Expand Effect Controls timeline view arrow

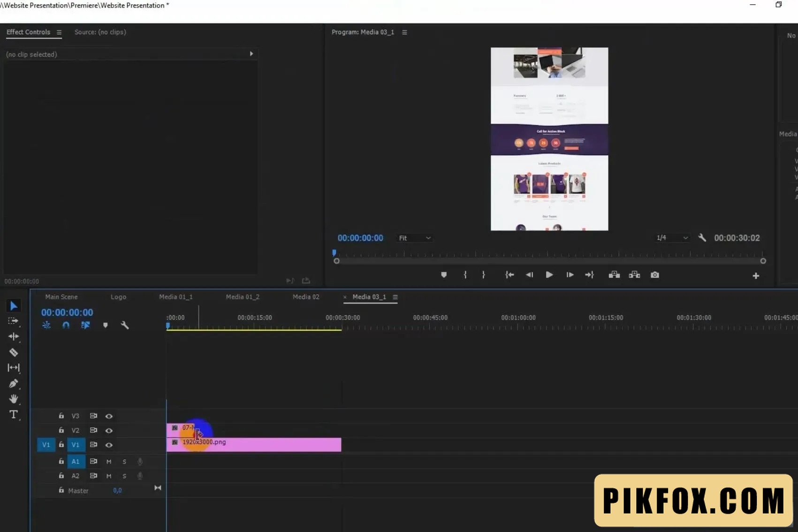coord(251,54)
